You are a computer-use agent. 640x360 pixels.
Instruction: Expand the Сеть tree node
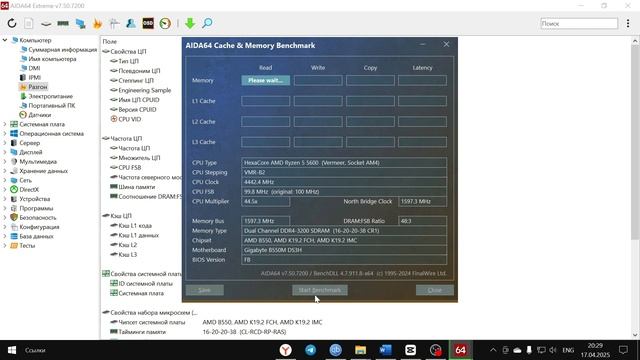pos(5,180)
